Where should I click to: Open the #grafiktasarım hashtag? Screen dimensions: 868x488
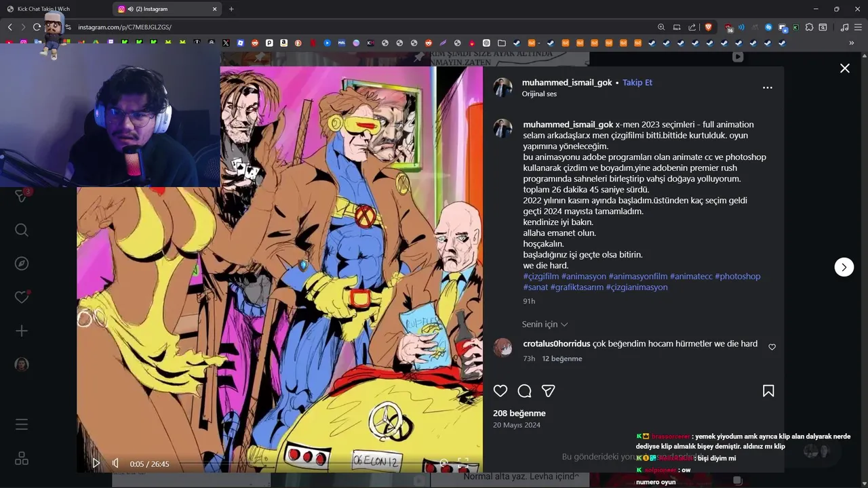coord(577,287)
